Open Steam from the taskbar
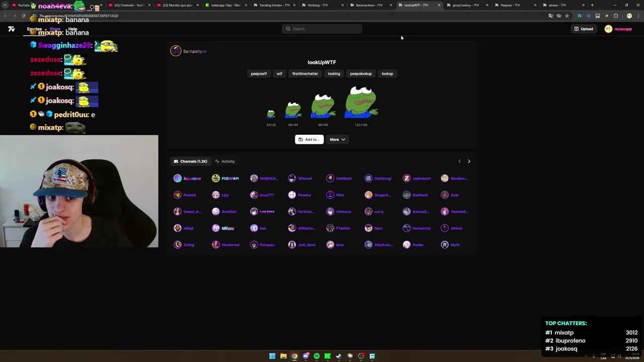This screenshot has width=644, height=362. (339, 356)
